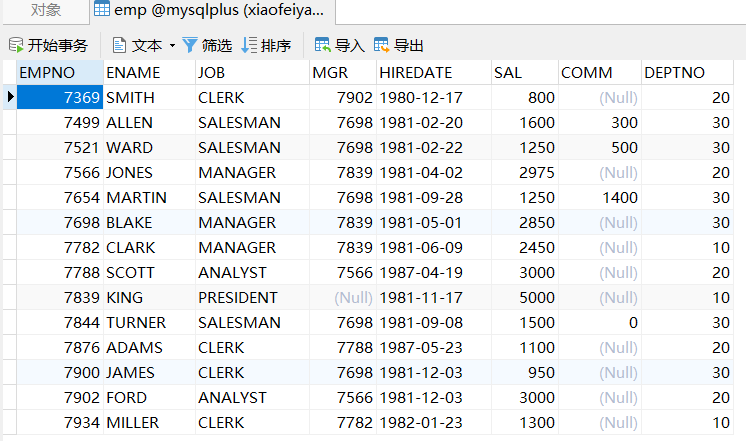Viewport: 746px width, 441px height.
Task: Click the JONES name cell
Action: [149, 172]
